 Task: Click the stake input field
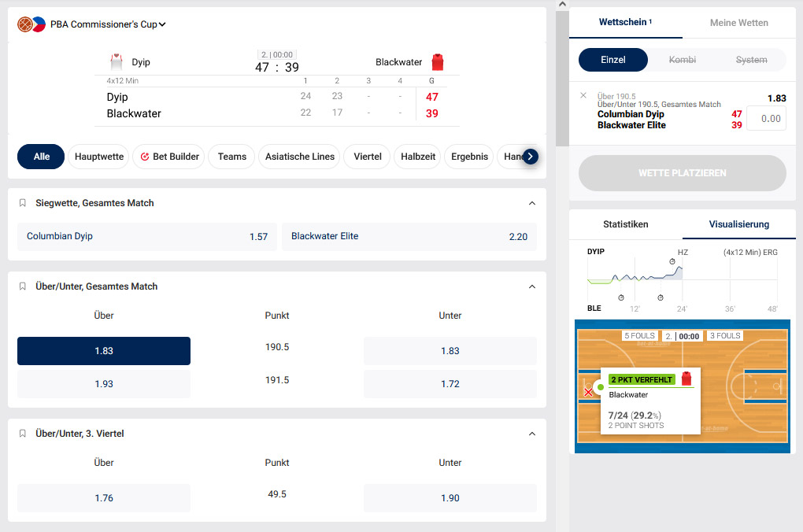point(766,118)
